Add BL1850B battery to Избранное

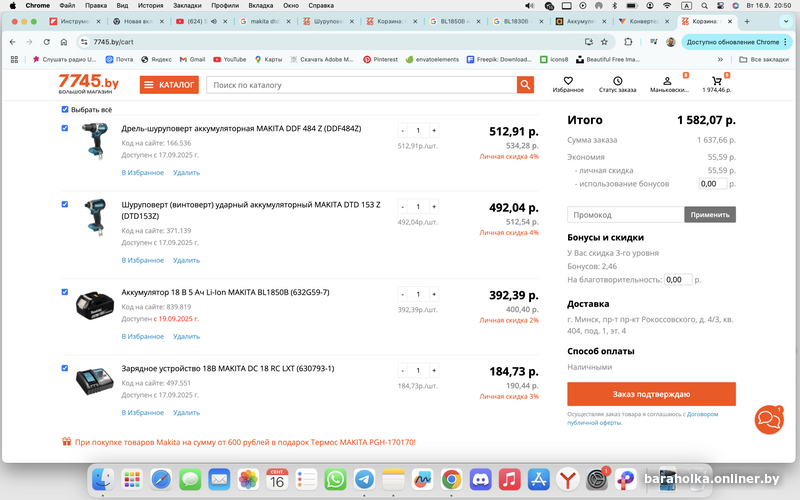pos(142,336)
